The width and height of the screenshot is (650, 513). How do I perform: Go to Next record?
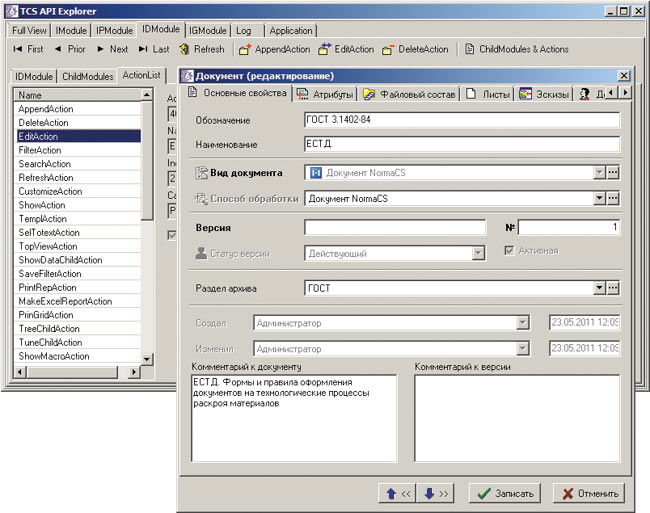[x=112, y=49]
